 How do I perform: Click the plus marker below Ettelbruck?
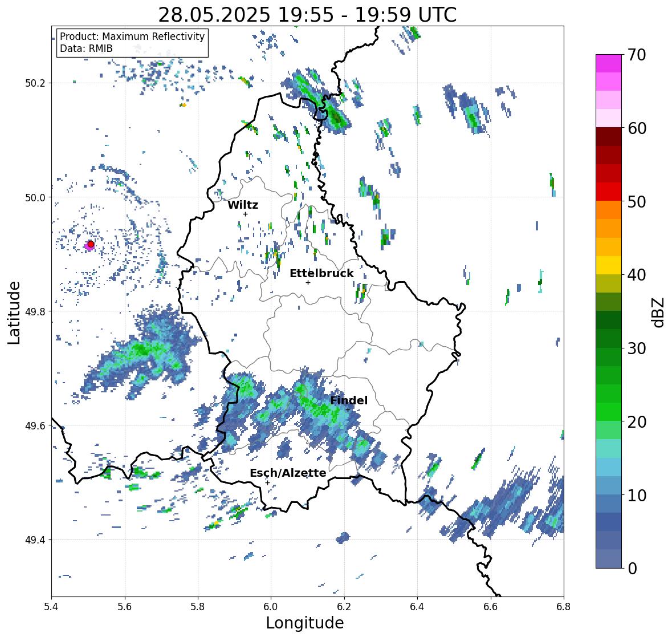click(x=308, y=282)
